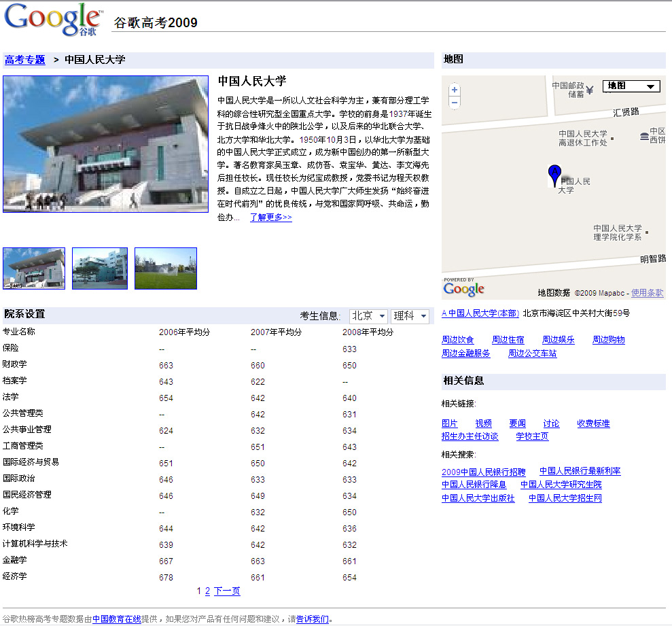The image size is (672, 626).
Task: Select the second campus thumbnail image
Action: click(100, 268)
